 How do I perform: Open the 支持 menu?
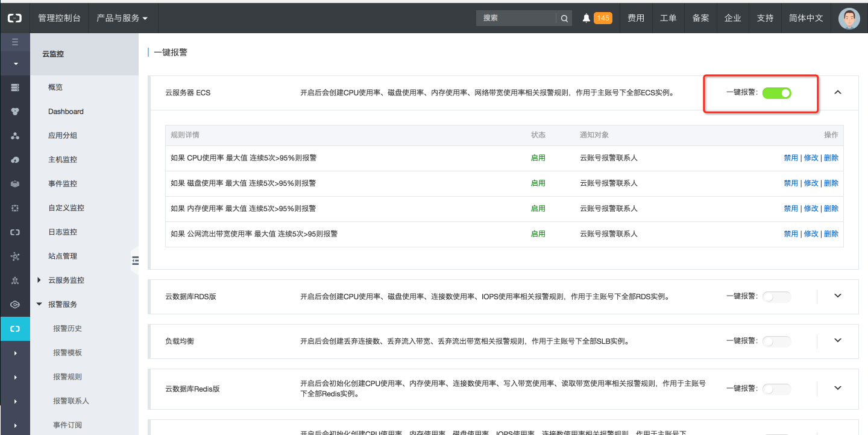tap(765, 18)
